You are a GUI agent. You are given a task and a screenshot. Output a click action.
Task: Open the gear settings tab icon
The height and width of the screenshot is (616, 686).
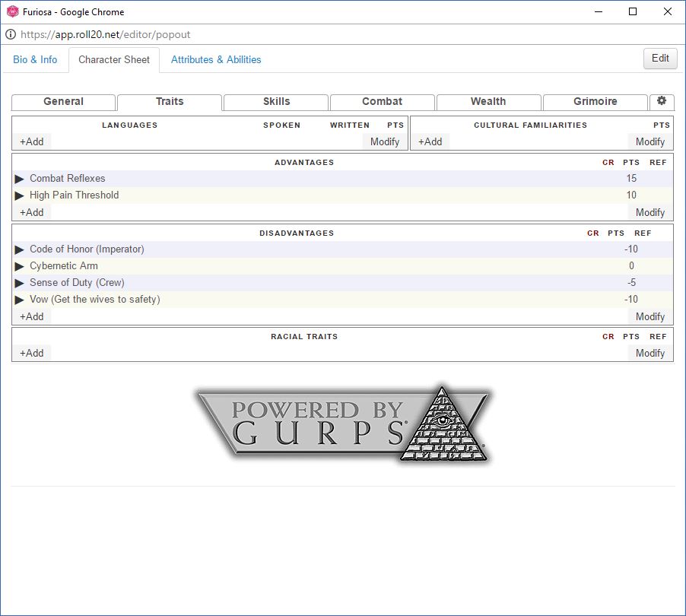(x=661, y=101)
